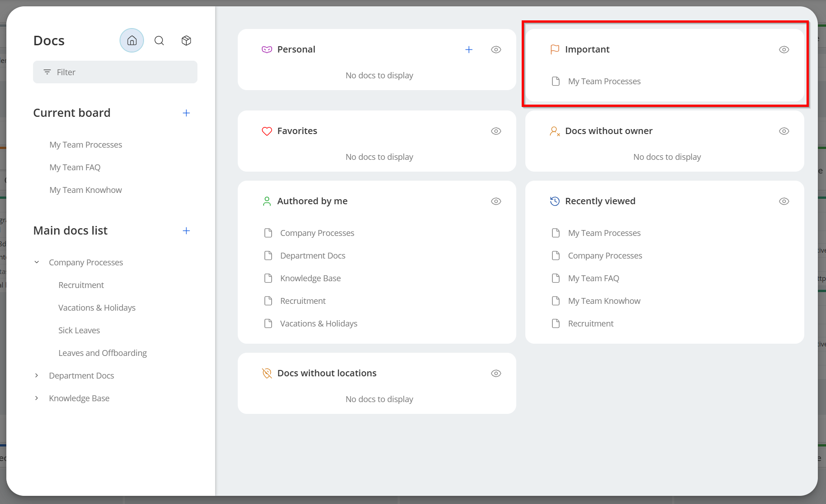Toggle visibility of Recently viewed section
This screenshot has width=826, height=504.
[784, 202]
